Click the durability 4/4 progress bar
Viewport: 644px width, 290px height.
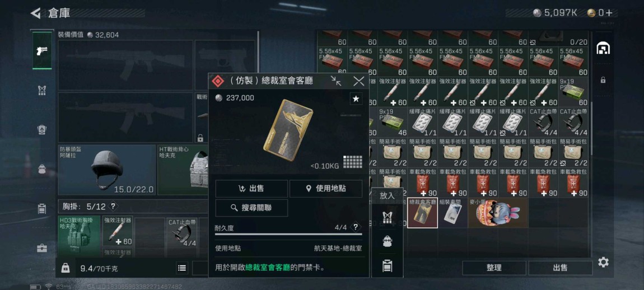pyautogui.click(x=288, y=235)
